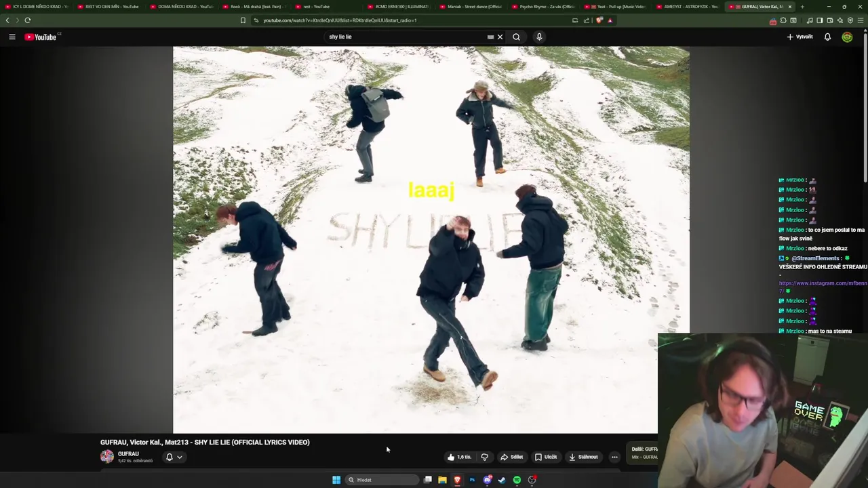Screen dimensions: 868x488
Task: Open the browser extensions puzzle icon
Action: (x=783, y=20)
